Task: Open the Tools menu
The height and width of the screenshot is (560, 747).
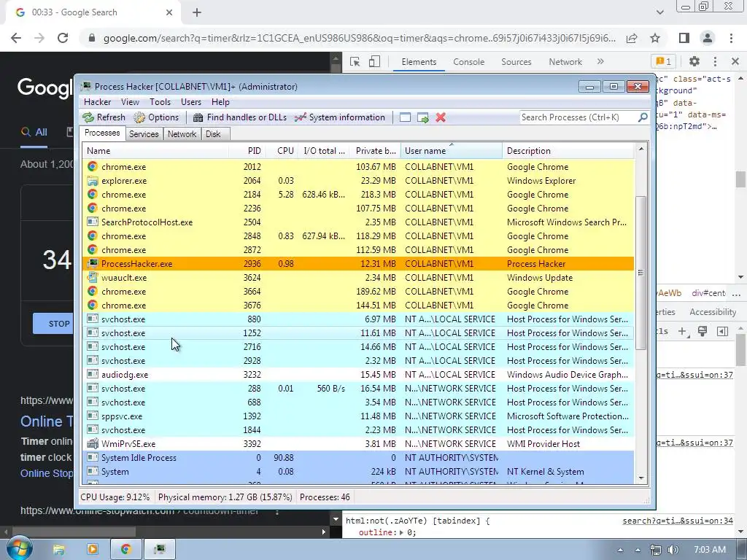Action: [x=160, y=102]
